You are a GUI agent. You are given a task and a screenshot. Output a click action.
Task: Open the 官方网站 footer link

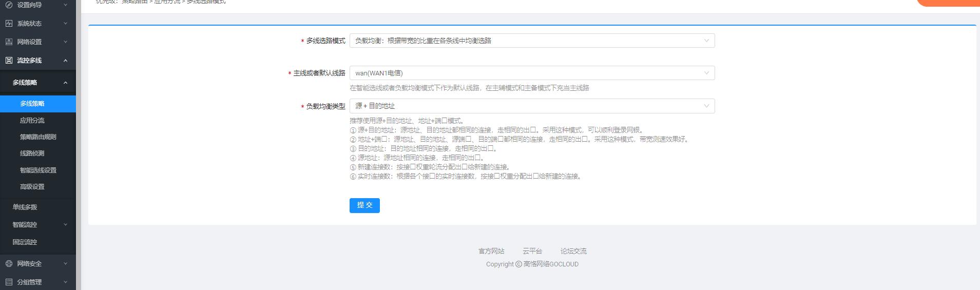click(x=491, y=252)
